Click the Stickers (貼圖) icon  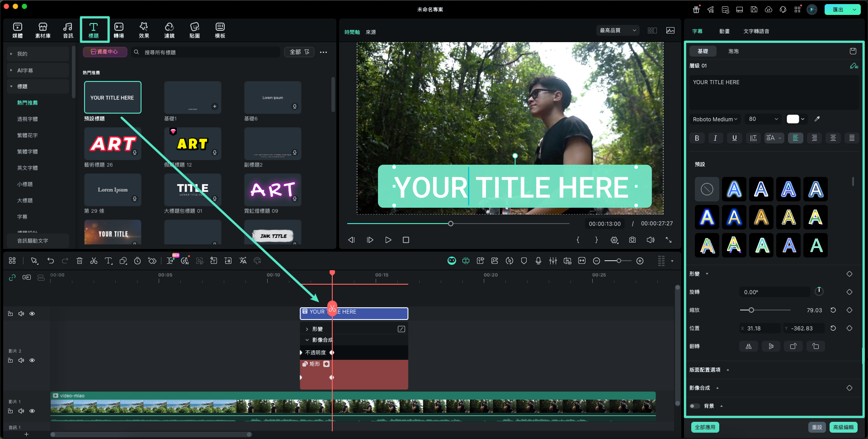(194, 30)
